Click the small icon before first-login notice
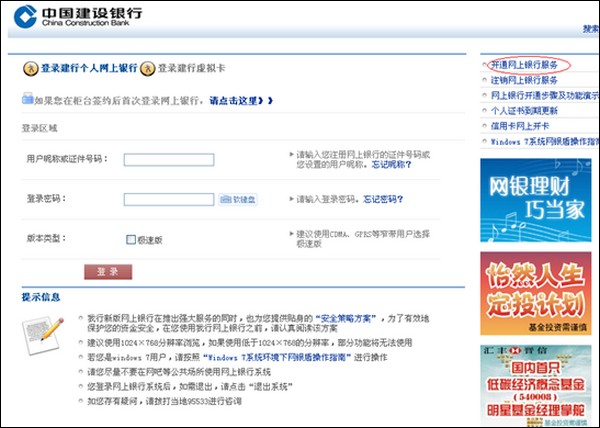Image resolution: width=600 pixels, height=428 pixels. pyautogui.click(x=26, y=100)
